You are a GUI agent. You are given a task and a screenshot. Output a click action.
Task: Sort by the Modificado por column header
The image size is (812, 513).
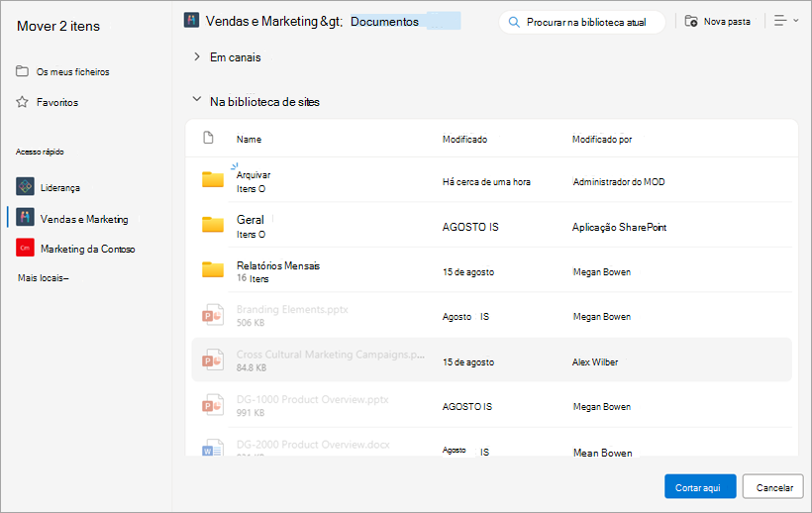pos(602,139)
